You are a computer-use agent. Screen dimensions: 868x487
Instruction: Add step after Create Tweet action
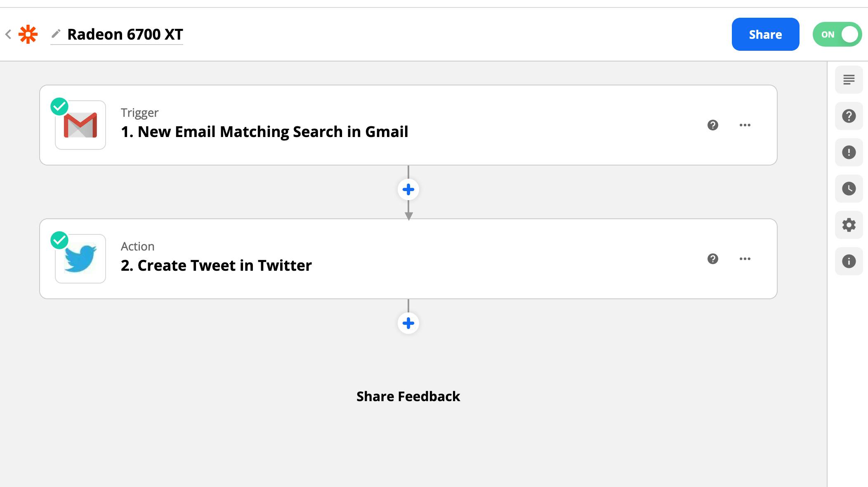[x=408, y=323]
